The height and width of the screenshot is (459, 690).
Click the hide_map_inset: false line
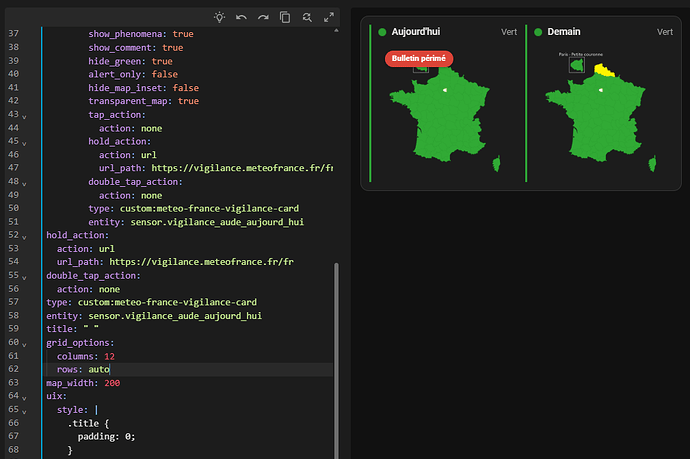(143, 88)
